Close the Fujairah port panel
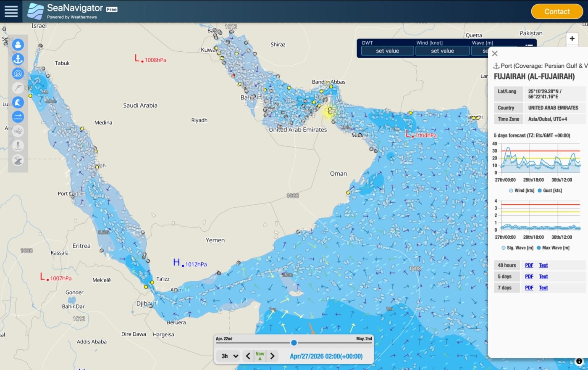588x370 pixels. coord(495,53)
